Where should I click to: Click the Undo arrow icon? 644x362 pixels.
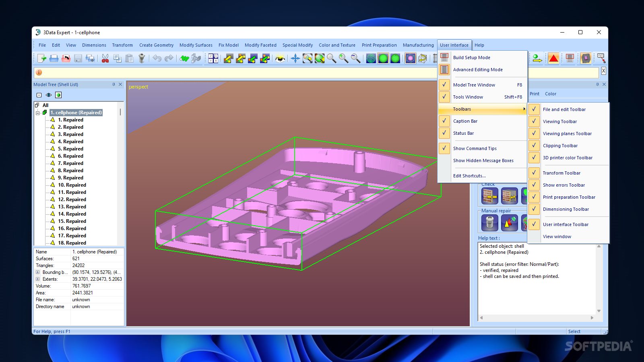click(157, 58)
